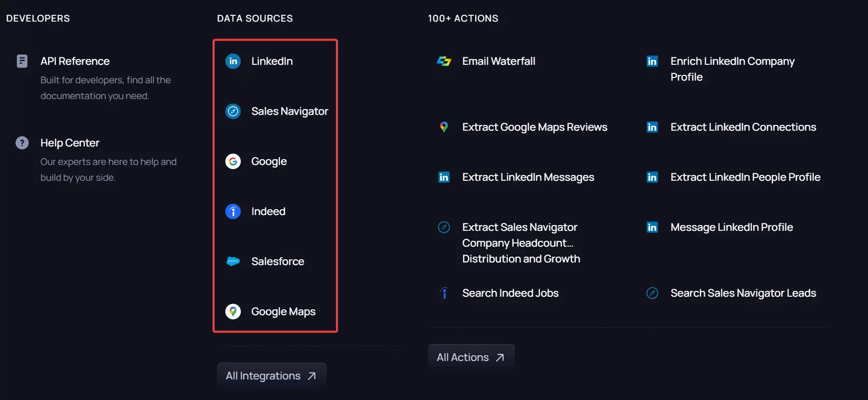The width and height of the screenshot is (868, 400).
Task: Open Enrich LinkedIn Company Profile action
Action: coord(732,69)
